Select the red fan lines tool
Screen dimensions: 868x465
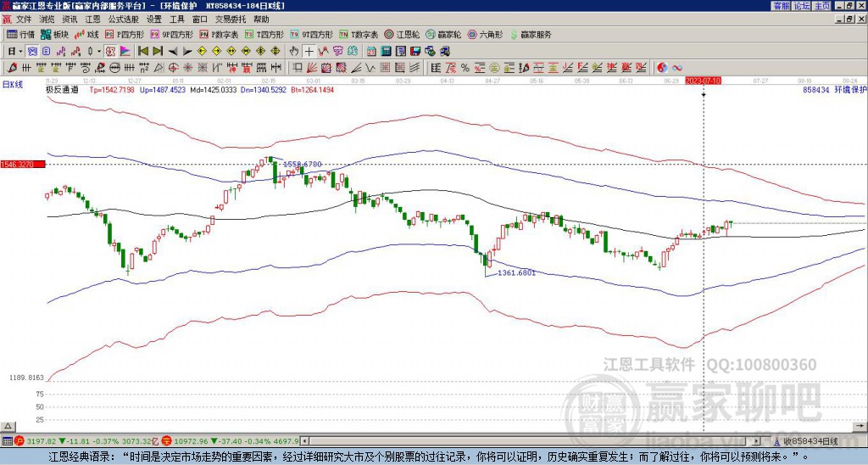point(312,68)
